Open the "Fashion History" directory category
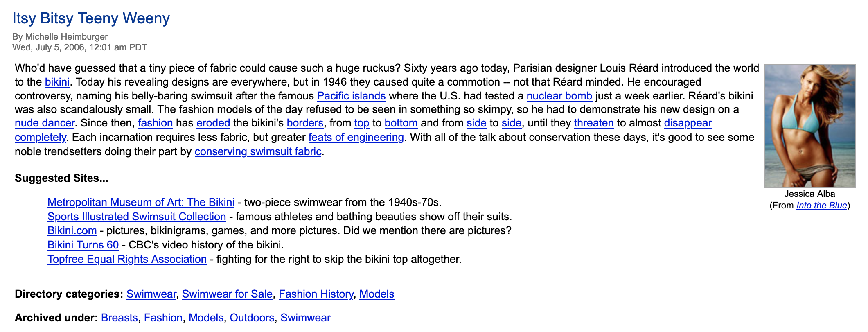The width and height of the screenshot is (868, 332). pos(316,294)
